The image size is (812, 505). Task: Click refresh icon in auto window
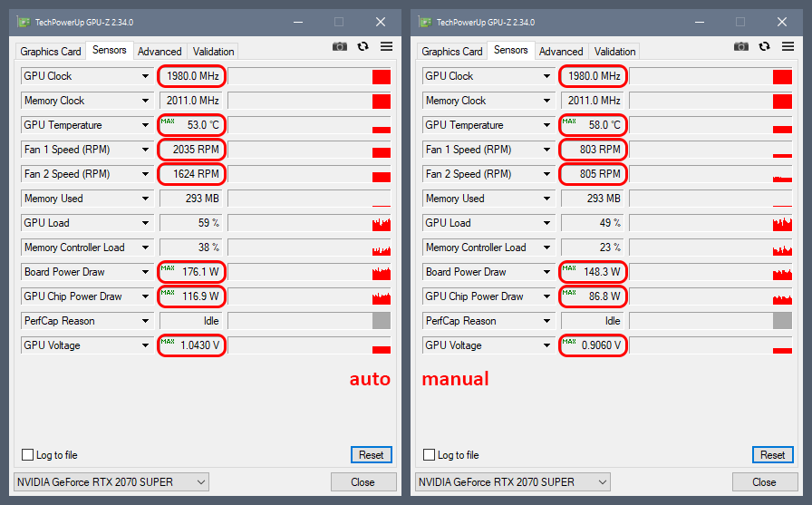pyautogui.click(x=363, y=46)
